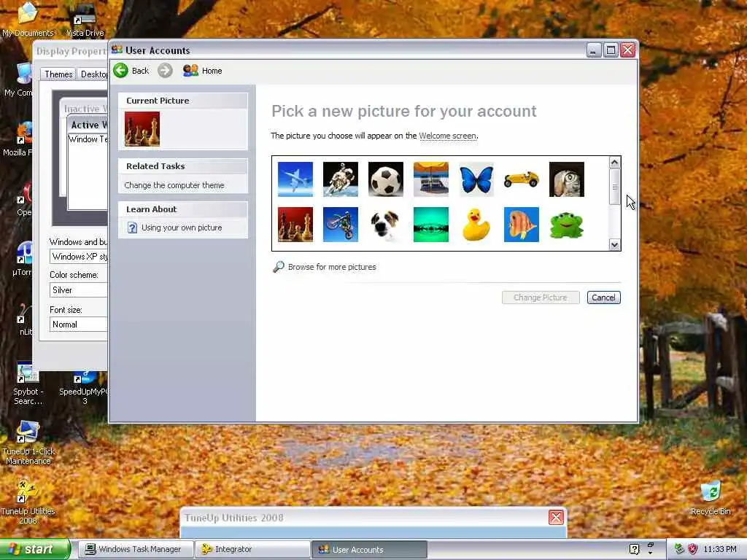Choose the soccer ball picture
This screenshot has height=560, width=747.
pos(386,179)
